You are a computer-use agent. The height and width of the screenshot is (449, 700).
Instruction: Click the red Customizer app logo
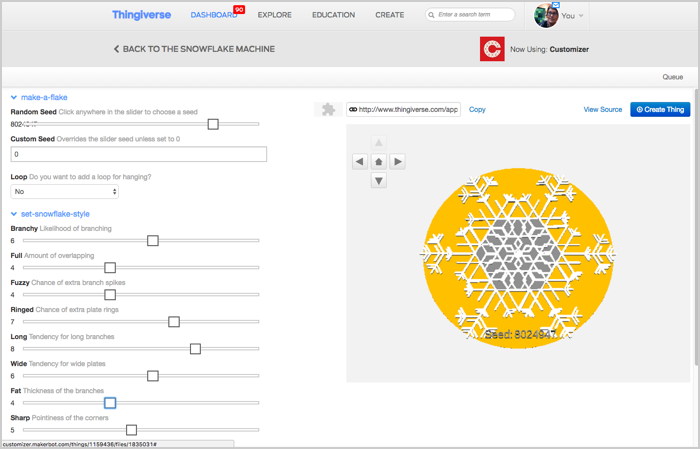(491, 49)
